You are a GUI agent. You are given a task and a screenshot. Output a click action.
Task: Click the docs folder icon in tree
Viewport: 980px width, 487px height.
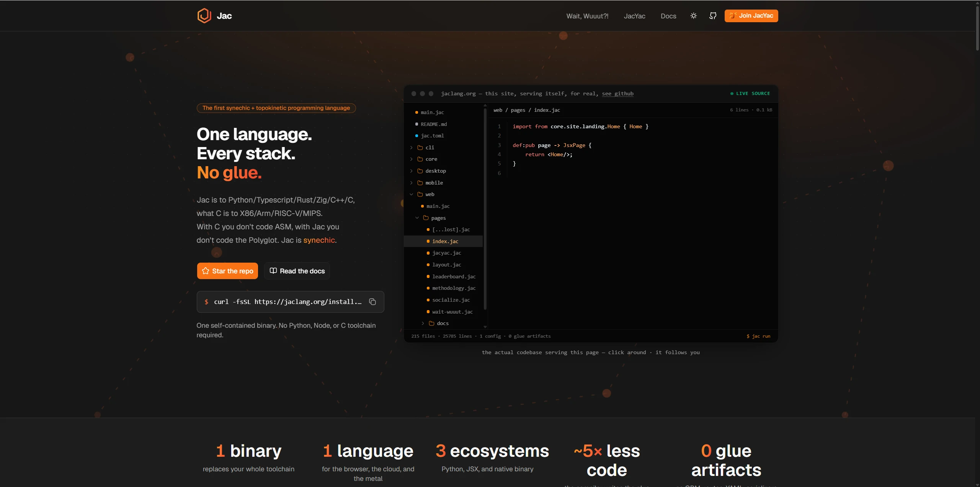click(x=431, y=323)
